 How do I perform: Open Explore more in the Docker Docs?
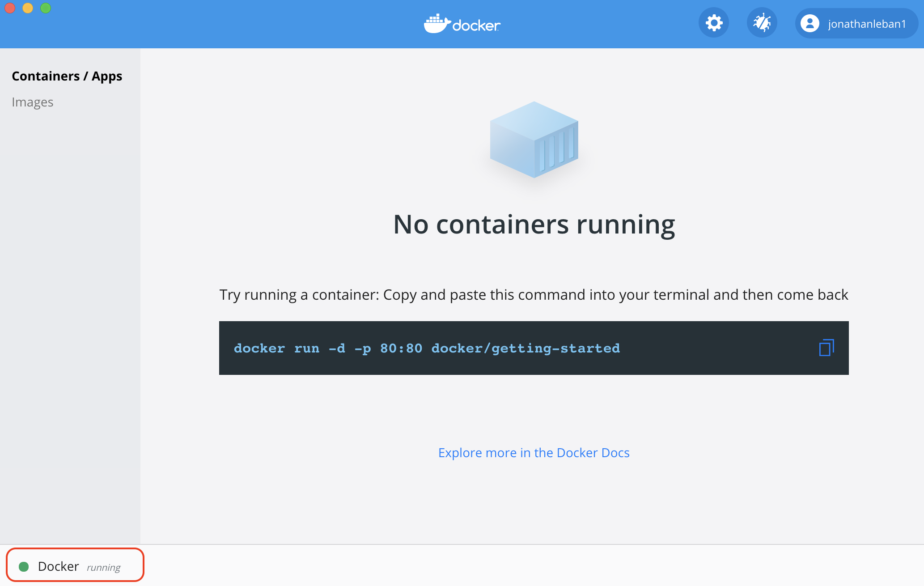tap(534, 453)
